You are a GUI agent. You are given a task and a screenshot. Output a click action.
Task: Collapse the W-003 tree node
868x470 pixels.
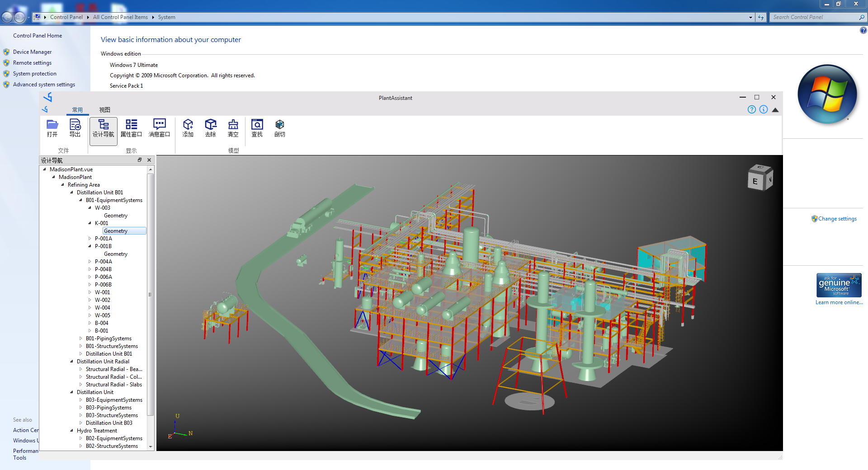90,208
